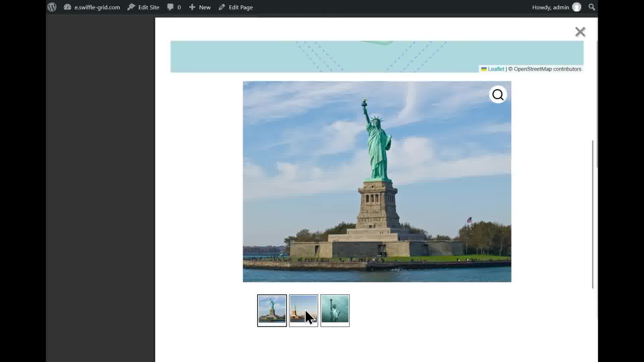Screen dimensions: 644x362
Task: Open the Howdy, admin account menu
Action: pyautogui.click(x=556, y=7)
